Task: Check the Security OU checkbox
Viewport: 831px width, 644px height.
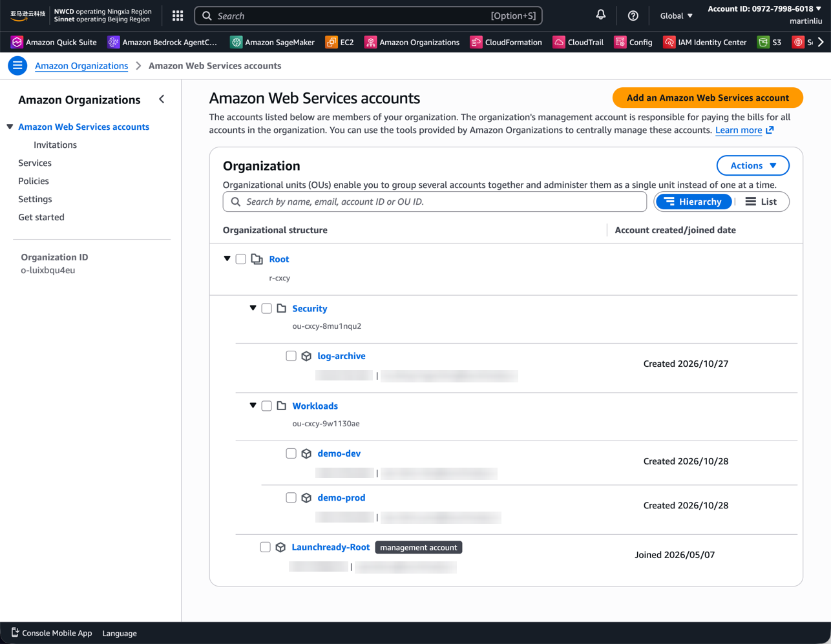Action: (267, 309)
